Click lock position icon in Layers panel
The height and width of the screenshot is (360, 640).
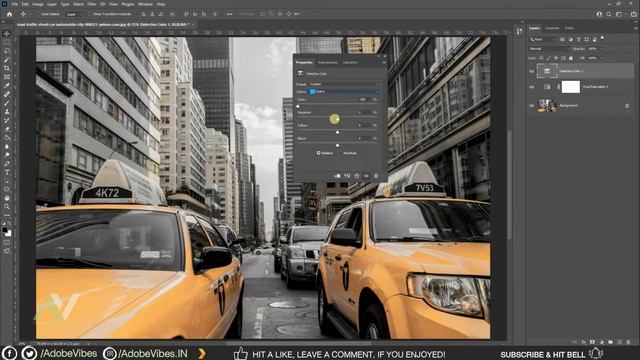tap(556, 58)
